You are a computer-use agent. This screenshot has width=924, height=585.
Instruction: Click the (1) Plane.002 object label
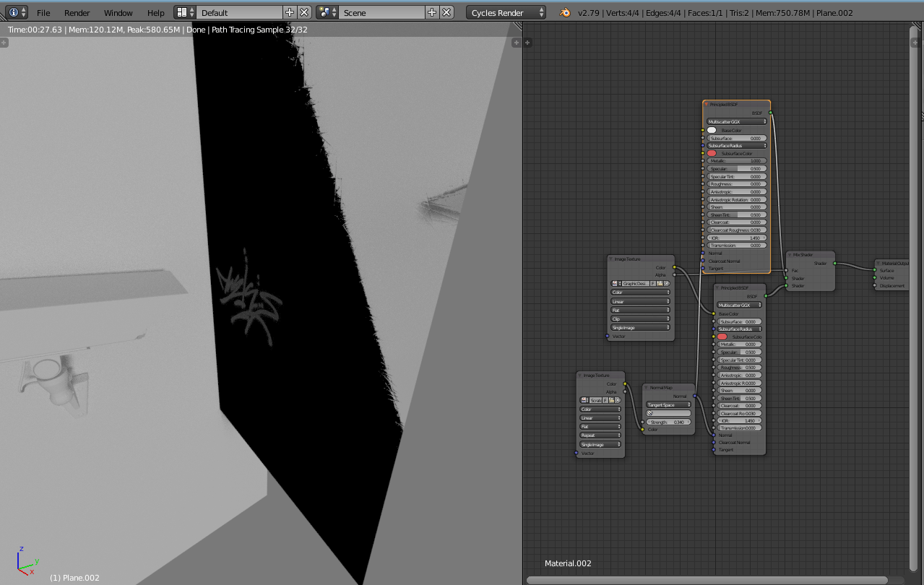tap(74, 578)
